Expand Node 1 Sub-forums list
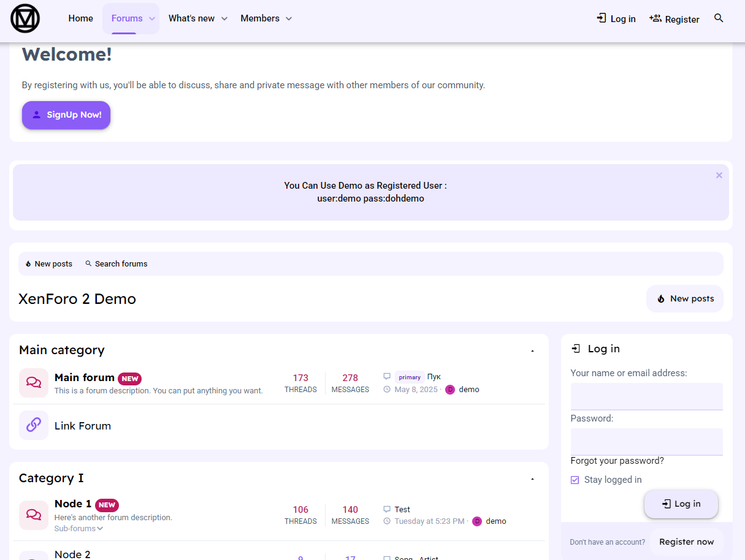 coord(78,529)
